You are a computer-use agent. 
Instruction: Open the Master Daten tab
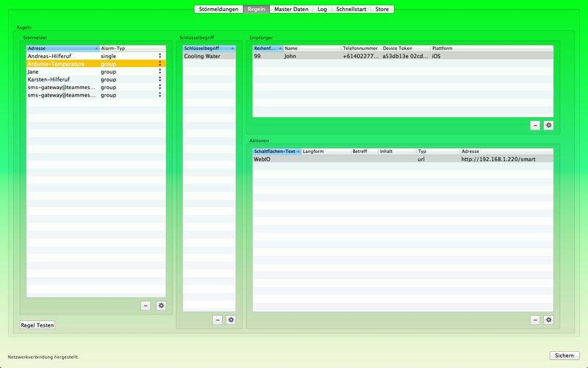coord(291,9)
